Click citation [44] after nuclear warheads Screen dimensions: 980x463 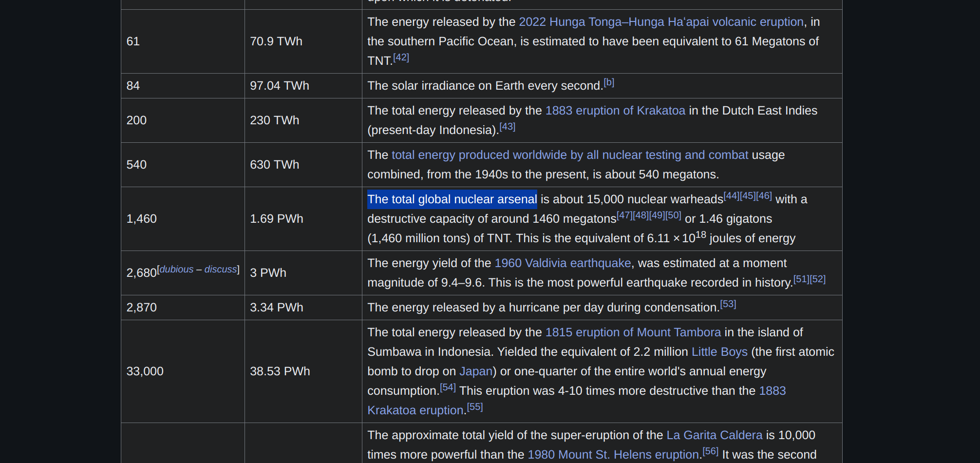[x=732, y=196]
